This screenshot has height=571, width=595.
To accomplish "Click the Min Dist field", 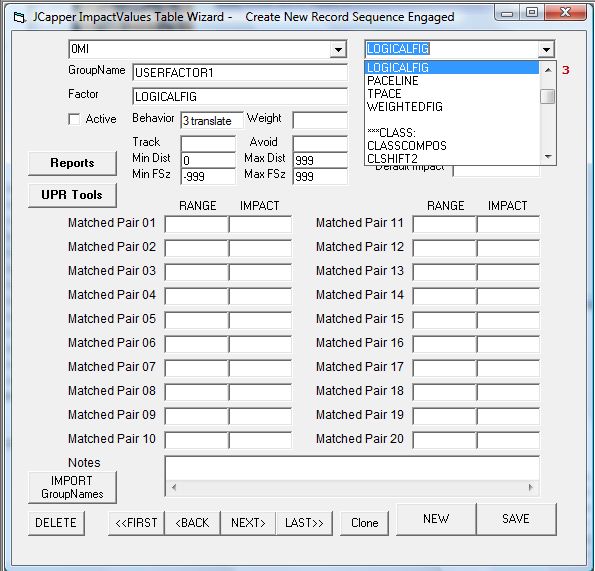I will (208, 160).
